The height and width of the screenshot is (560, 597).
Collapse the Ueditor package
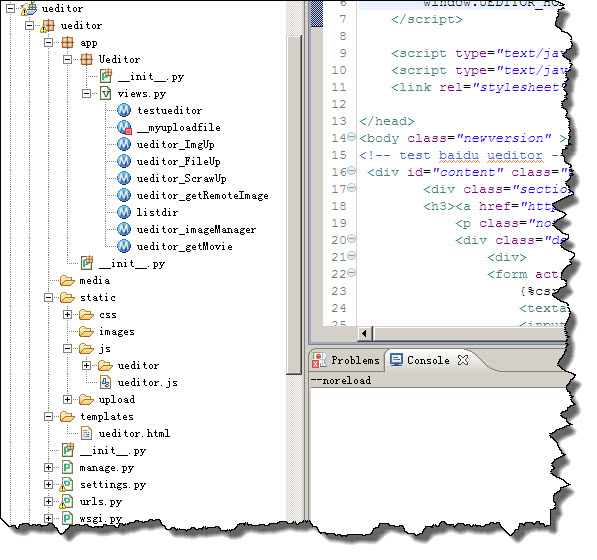point(67,59)
